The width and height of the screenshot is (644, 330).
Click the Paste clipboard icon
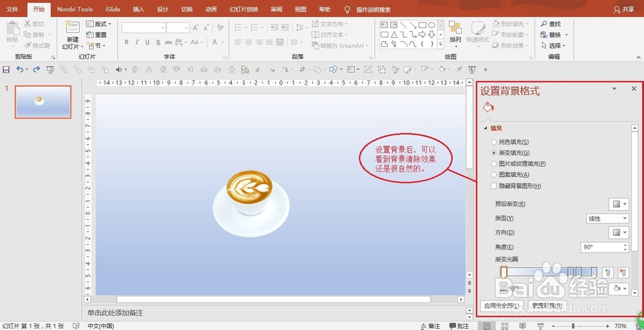coord(13,28)
